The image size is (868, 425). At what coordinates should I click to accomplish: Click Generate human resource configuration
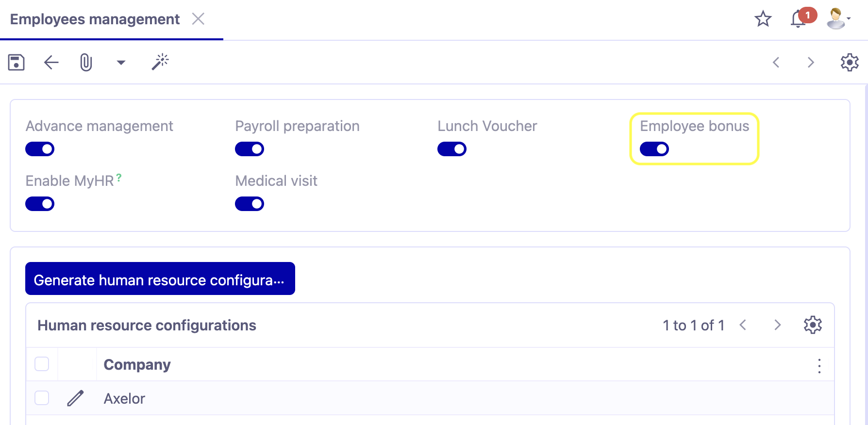point(160,279)
